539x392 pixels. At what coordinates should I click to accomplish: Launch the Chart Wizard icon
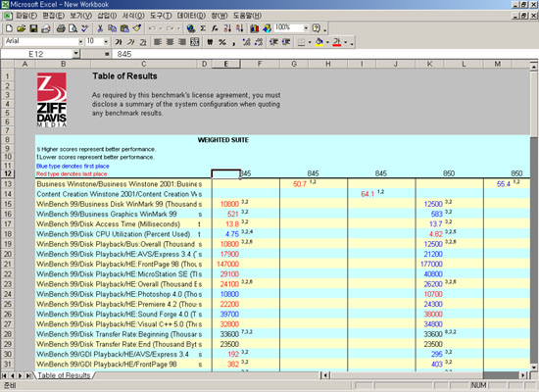click(x=255, y=28)
